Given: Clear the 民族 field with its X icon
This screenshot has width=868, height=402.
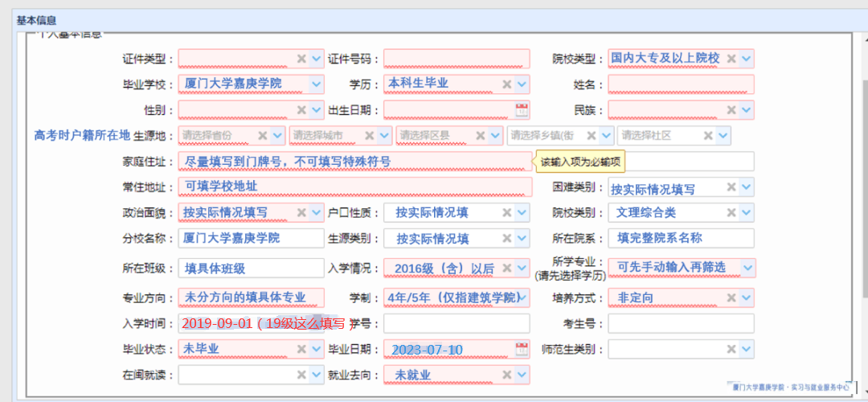Looking at the screenshot, I should pyautogui.click(x=731, y=109).
